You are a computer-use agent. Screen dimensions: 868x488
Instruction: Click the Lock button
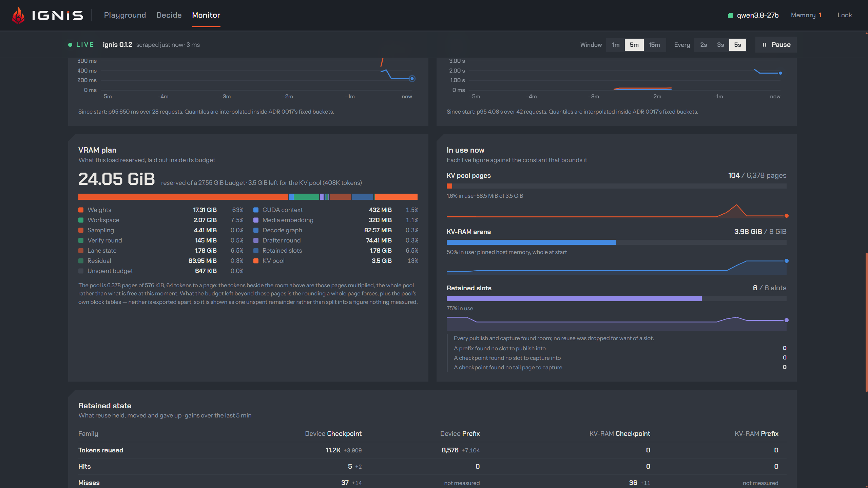(844, 15)
